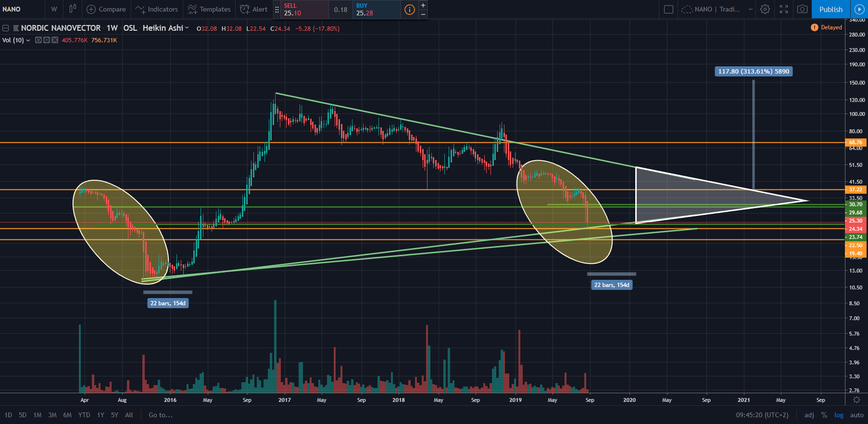The height and width of the screenshot is (424, 868).
Task: Remove the Volume indicator with X icon
Action: coord(55,40)
